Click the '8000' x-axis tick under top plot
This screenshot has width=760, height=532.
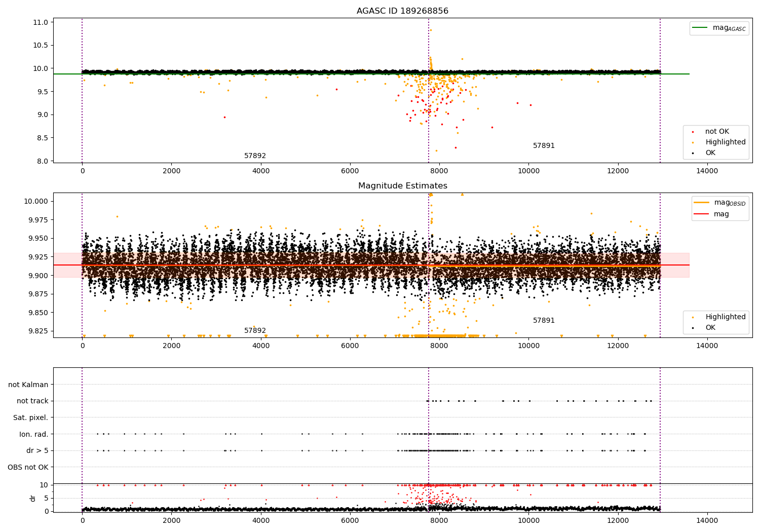[439, 171]
